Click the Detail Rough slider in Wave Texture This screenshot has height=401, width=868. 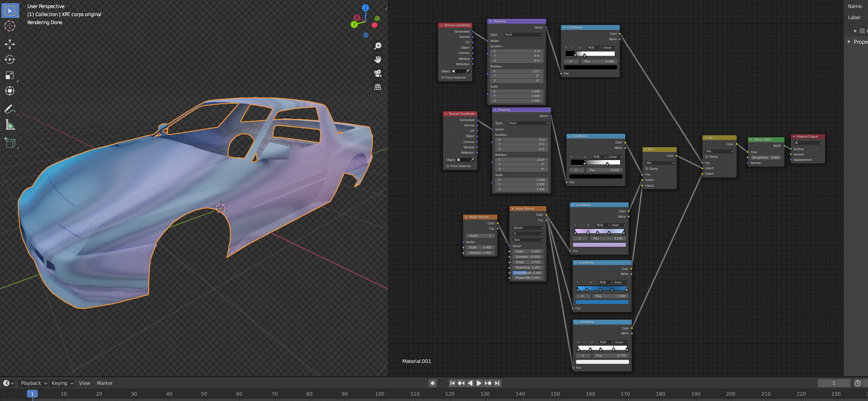pos(527,273)
